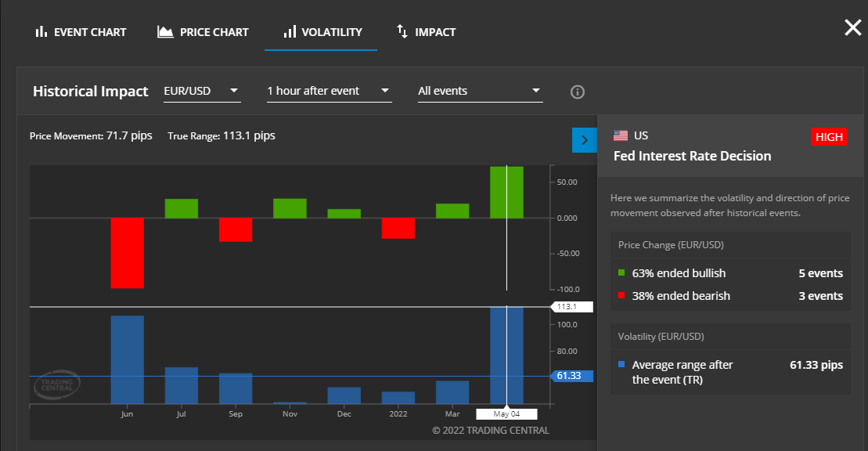This screenshot has width=868, height=451.
Task: Click the Jun x-axis label
Action: [x=127, y=414]
